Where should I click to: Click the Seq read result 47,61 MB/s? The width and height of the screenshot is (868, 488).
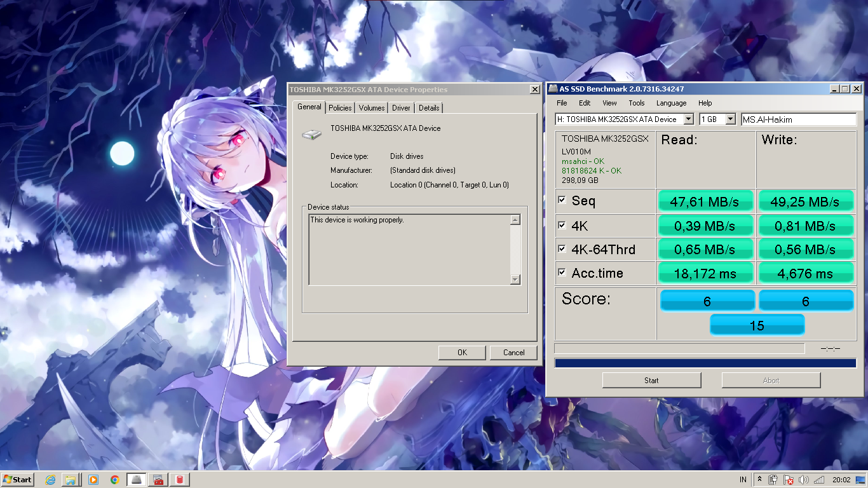pyautogui.click(x=705, y=201)
